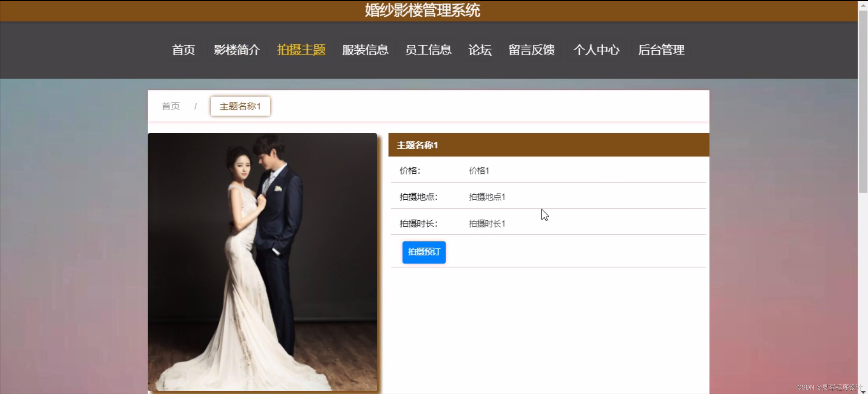Image resolution: width=868 pixels, height=394 pixels.
Task: Navigate to 员工信息
Action: (x=428, y=50)
